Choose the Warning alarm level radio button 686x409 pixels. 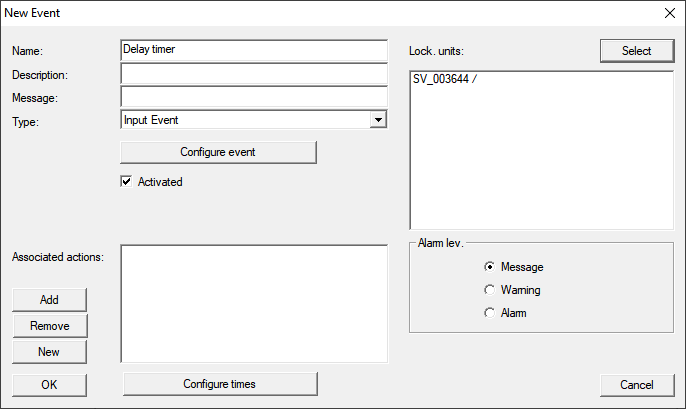489,290
